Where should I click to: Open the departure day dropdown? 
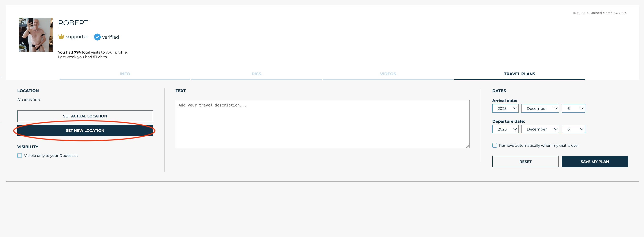573,129
